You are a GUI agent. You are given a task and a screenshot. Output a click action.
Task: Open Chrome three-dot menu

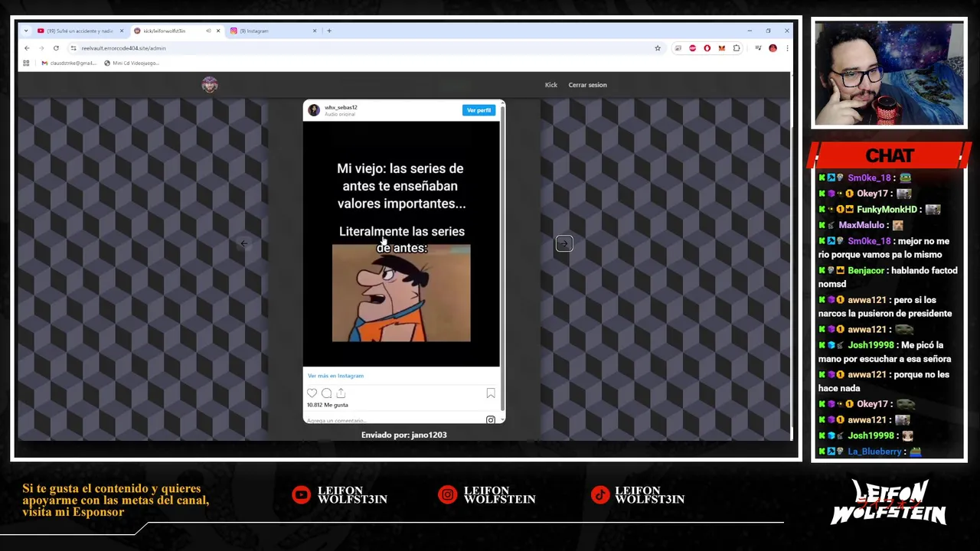(786, 48)
